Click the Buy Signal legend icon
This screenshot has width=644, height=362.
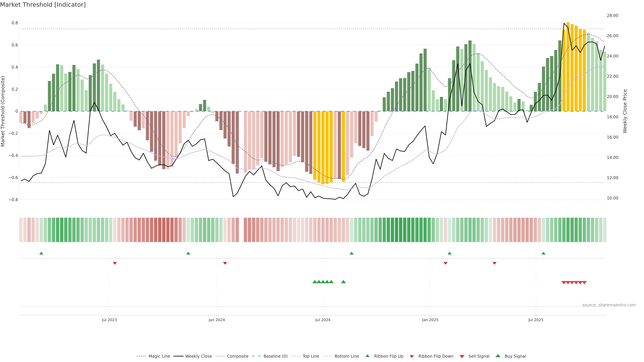coord(498,356)
